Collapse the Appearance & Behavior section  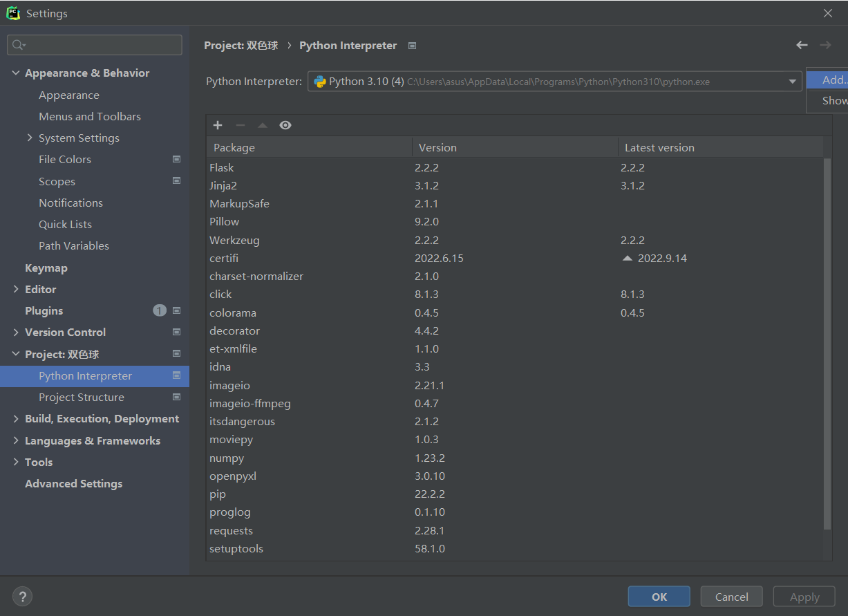[16, 73]
